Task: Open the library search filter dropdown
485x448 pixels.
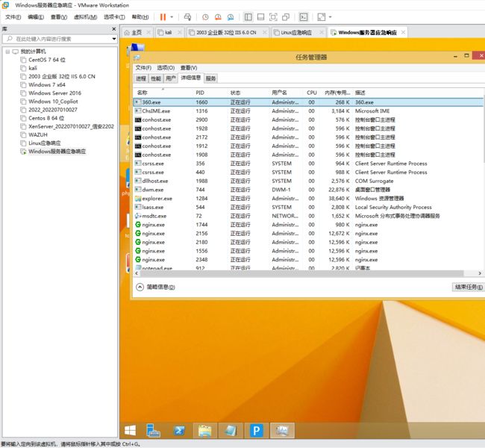Action: pyautogui.click(x=114, y=39)
